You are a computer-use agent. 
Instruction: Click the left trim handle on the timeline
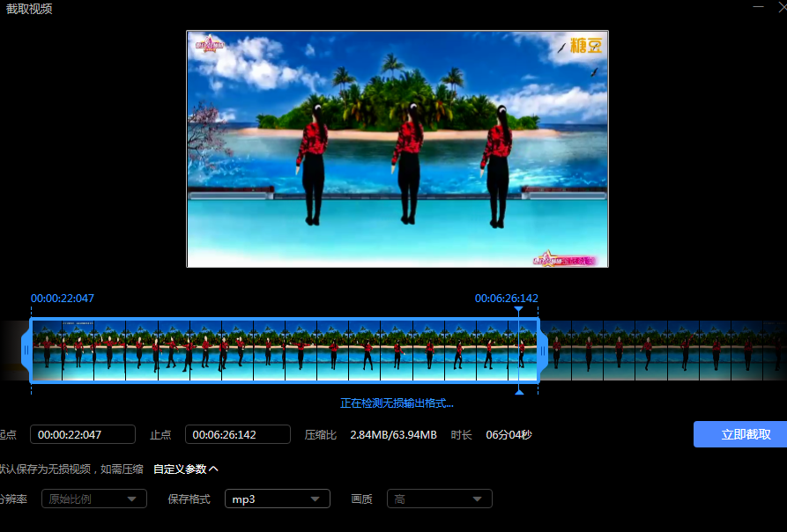tap(26, 351)
